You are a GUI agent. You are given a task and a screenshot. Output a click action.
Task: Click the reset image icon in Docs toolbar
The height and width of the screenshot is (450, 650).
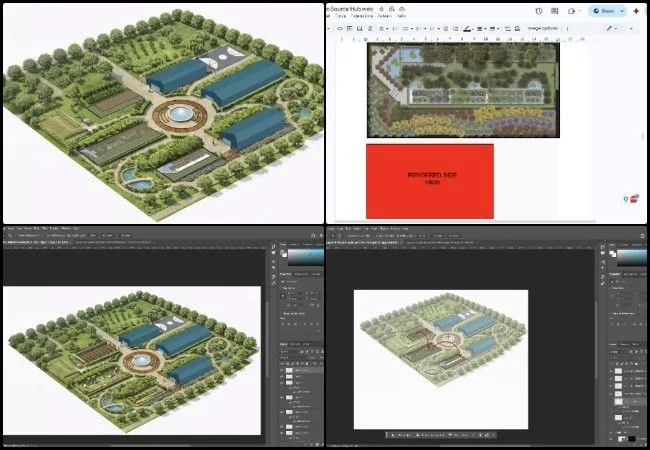[518, 29]
